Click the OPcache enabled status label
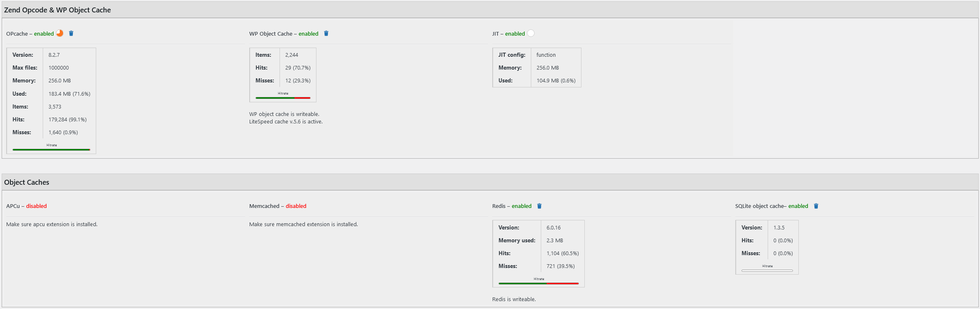The width and height of the screenshot is (980, 309). coord(44,34)
